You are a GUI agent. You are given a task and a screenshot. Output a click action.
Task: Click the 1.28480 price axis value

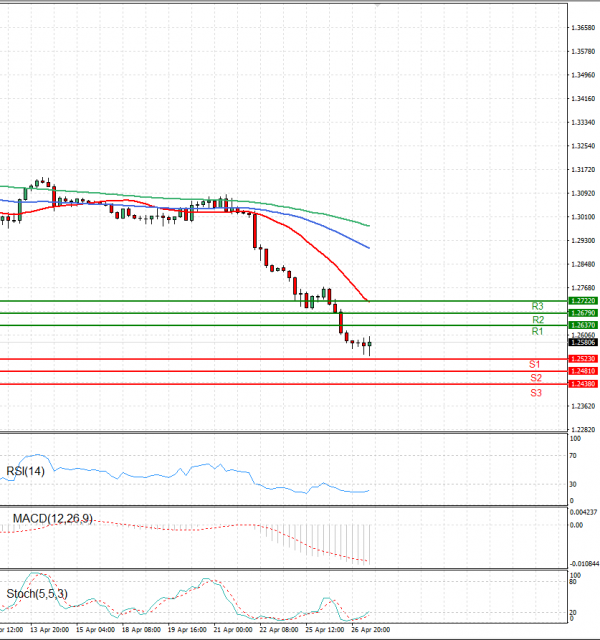pyautogui.click(x=583, y=264)
